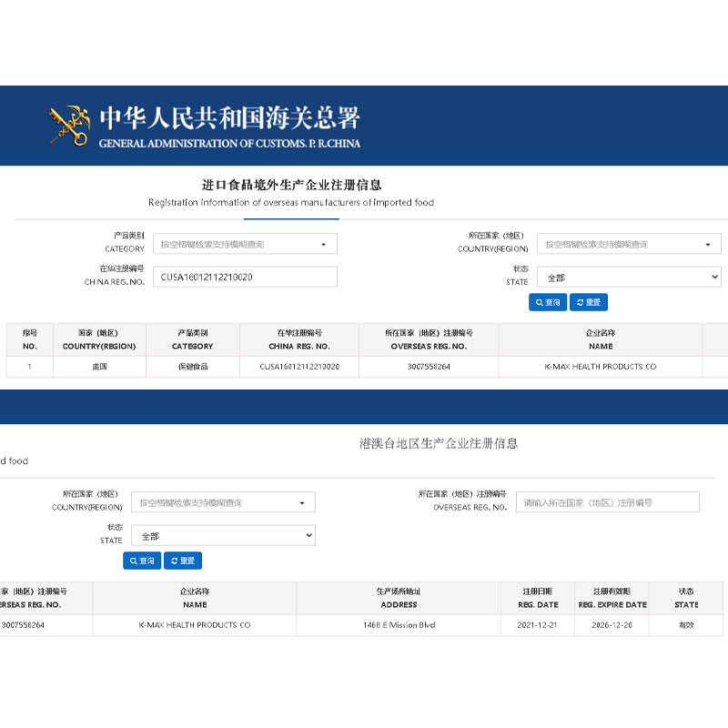The image size is (728, 728).
Task: Click K-MAX HEALTH PRODUCTS CO in lower table
Action: click(x=195, y=625)
